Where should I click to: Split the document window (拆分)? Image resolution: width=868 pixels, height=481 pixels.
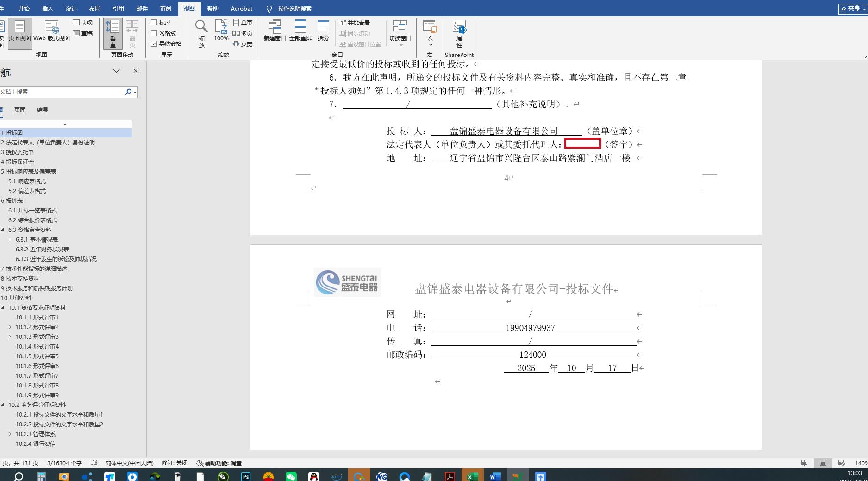pyautogui.click(x=324, y=31)
